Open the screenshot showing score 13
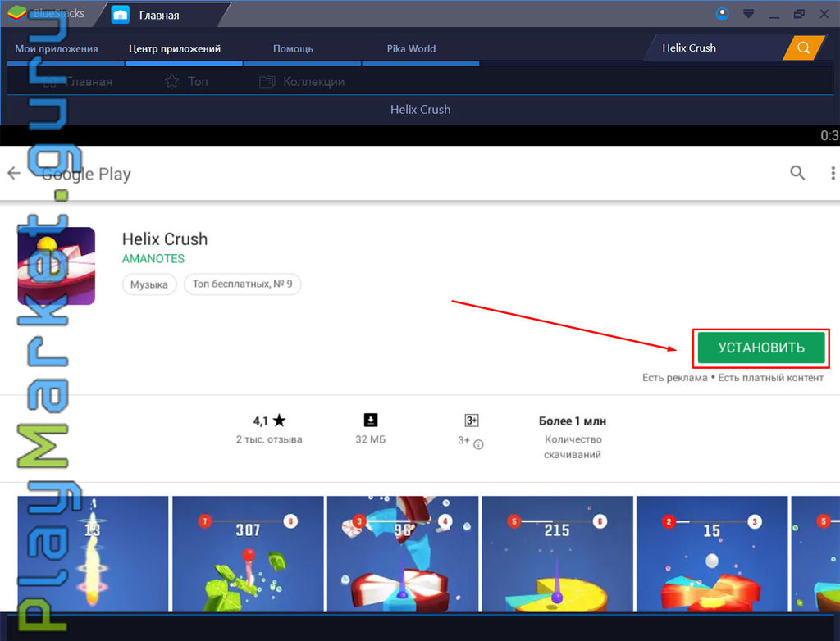This screenshot has width=840, height=641. [93, 554]
